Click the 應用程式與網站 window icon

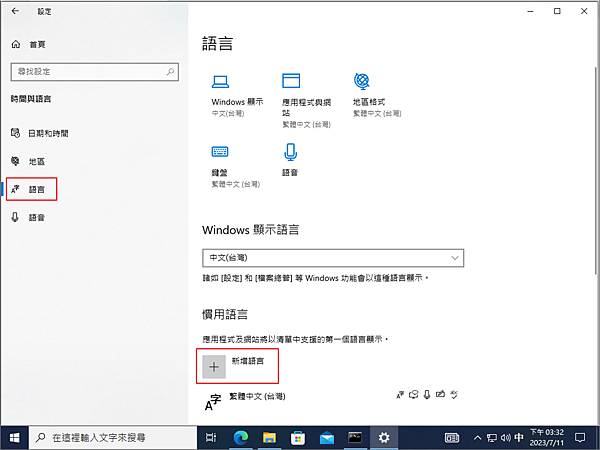pyautogui.click(x=291, y=81)
